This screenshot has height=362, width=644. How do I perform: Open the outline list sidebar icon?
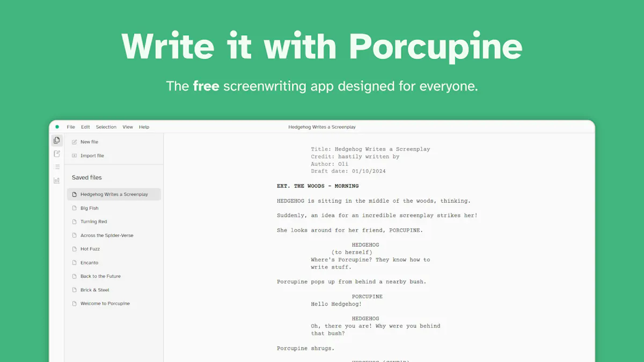point(57,167)
